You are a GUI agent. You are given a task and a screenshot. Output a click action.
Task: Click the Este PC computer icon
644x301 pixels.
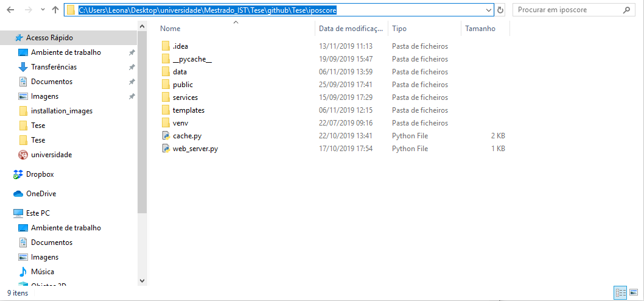point(18,213)
